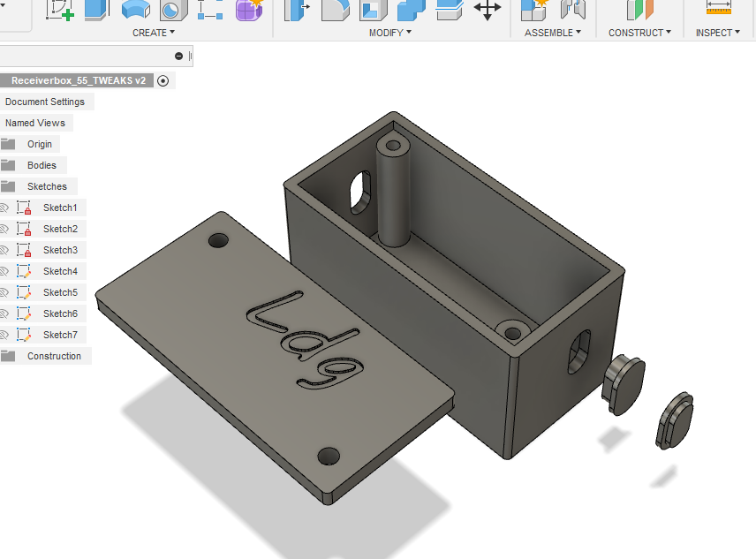Select the Bodies label in browser
The height and width of the screenshot is (559, 756).
tap(42, 165)
